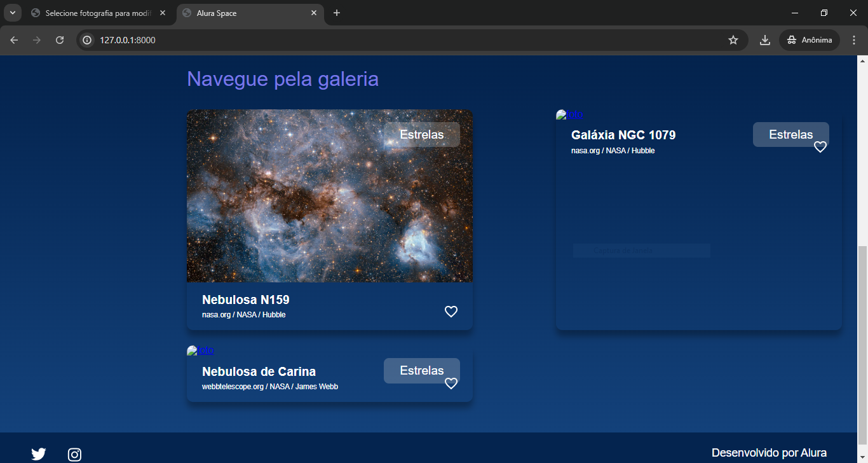The image size is (868, 463).
Task: Click the Estrelas tag on Nebulosa N159 image
Action: coord(422,134)
